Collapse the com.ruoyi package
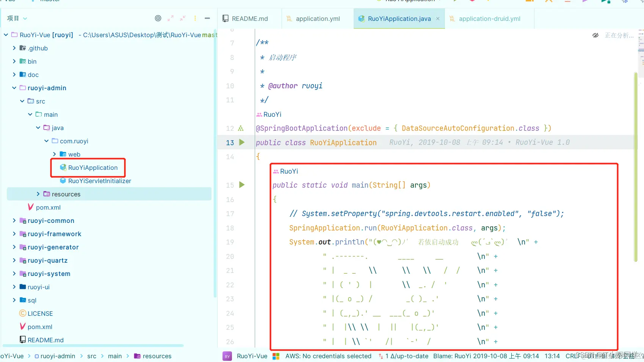 (x=46, y=141)
